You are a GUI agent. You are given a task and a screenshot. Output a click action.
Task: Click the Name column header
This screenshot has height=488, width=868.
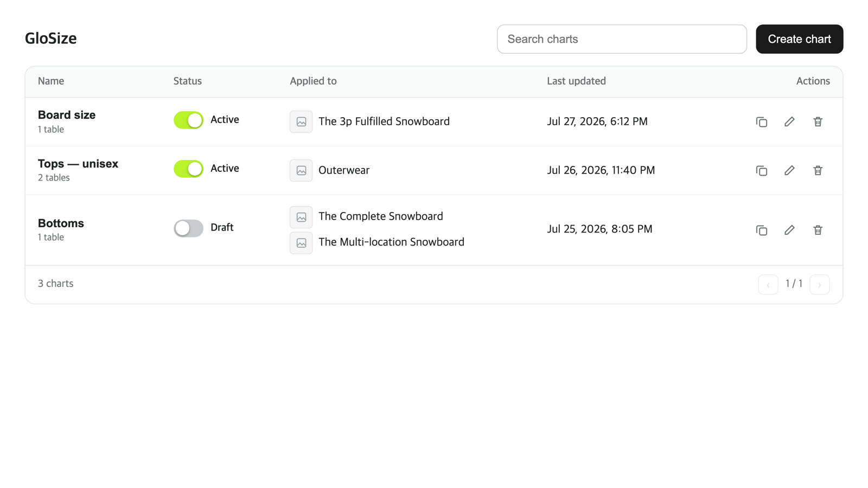pos(51,81)
